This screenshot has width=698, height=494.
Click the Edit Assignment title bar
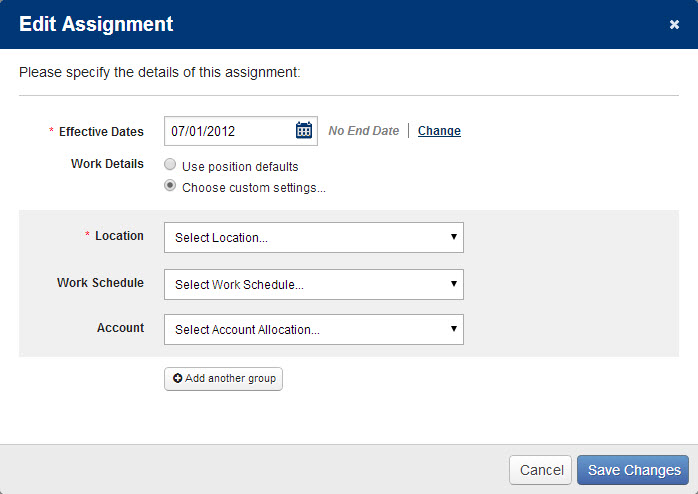pyautogui.click(x=349, y=24)
